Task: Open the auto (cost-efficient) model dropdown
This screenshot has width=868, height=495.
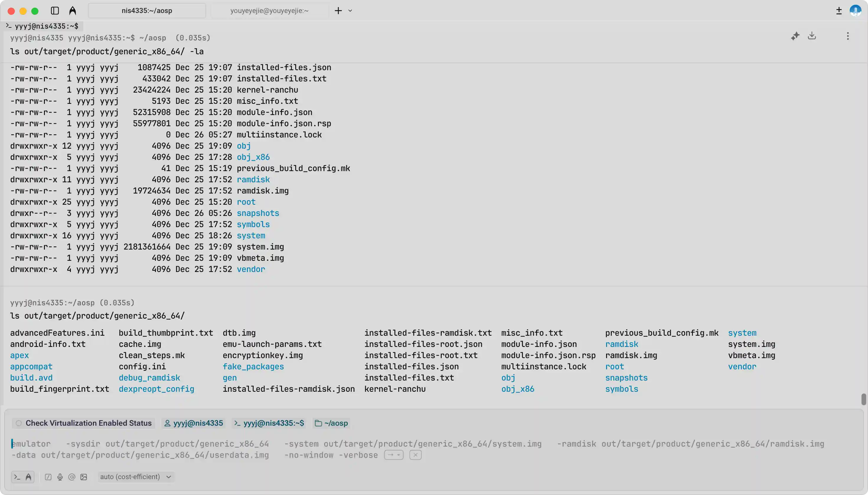Action: (x=136, y=477)
